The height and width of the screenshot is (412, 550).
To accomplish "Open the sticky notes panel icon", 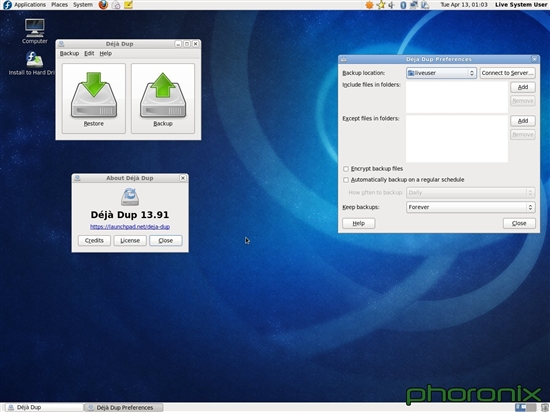I will pyautogui.click(x=128, y=5).
